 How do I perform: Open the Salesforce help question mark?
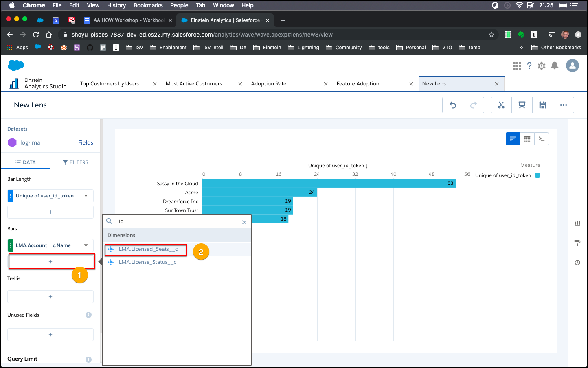coord(529,66)
